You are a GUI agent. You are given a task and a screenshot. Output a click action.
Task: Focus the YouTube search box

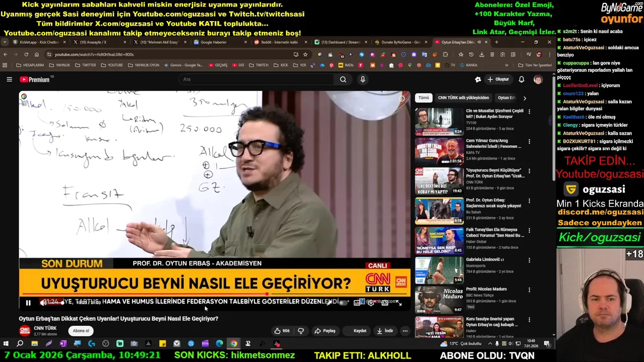pos(256,79)
